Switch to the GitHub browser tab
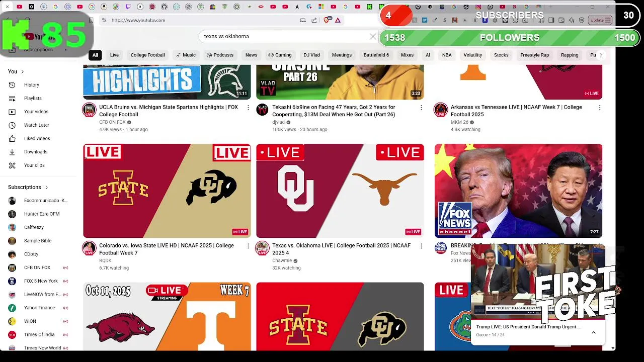This screenshot has width=644, height=362. (x=165, y=7)
